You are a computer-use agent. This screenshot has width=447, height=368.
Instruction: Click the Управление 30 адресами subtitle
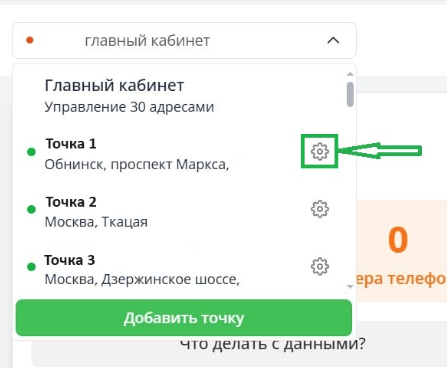pos(129,107)
